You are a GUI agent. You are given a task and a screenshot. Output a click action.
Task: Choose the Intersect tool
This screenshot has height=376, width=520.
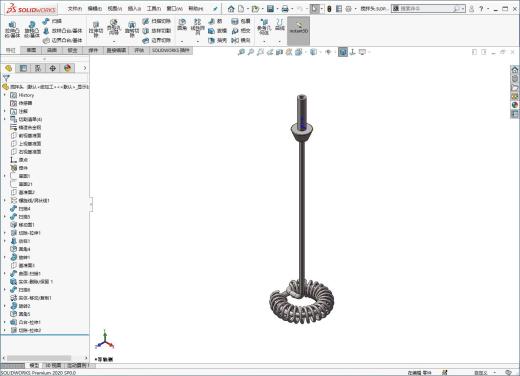(x=241, y=31)
